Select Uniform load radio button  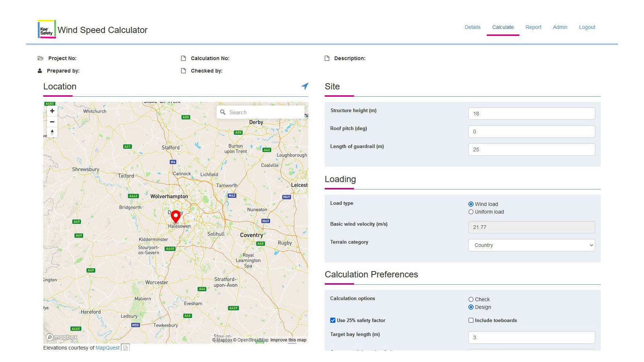pyautogui.click(x=471, y=212)
